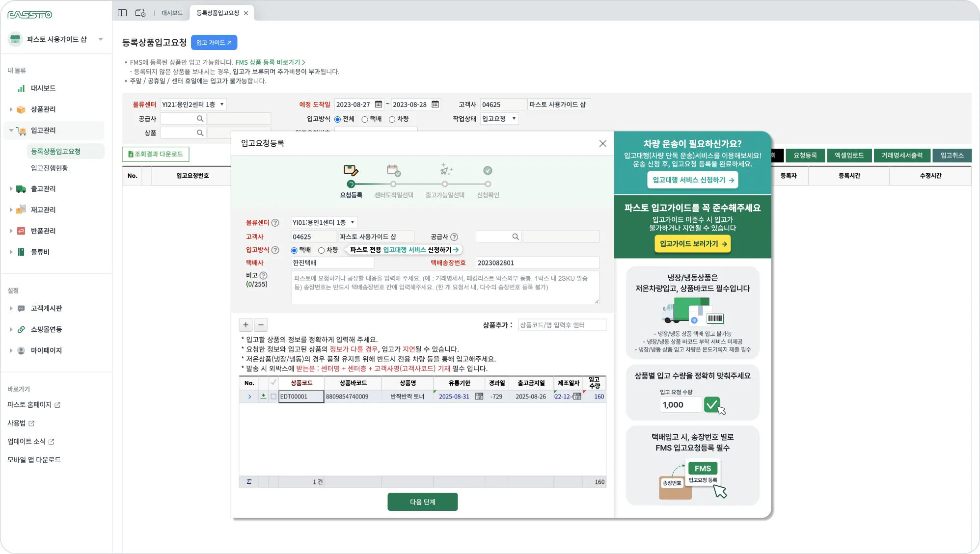Click the 다음 단계 button

pos(422,501)
